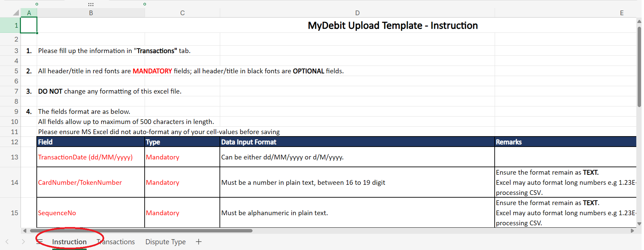Switch to the Dispute Type sheet tab
Screen dimensions: 644x250
coord(166,242)
